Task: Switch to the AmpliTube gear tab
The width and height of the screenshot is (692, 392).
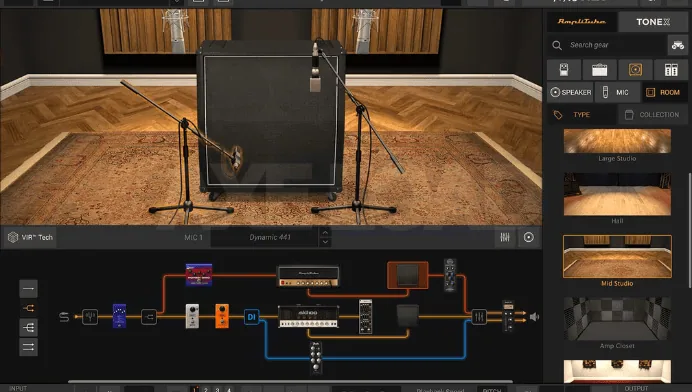Action: click(582, 22)
